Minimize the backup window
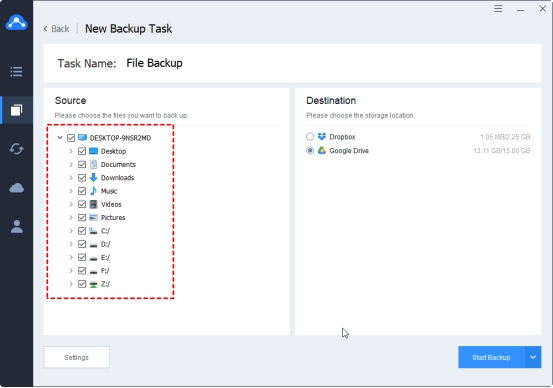The height and width of the screenshot is (388, 553). pyautogui.click(x=521, y=10)
